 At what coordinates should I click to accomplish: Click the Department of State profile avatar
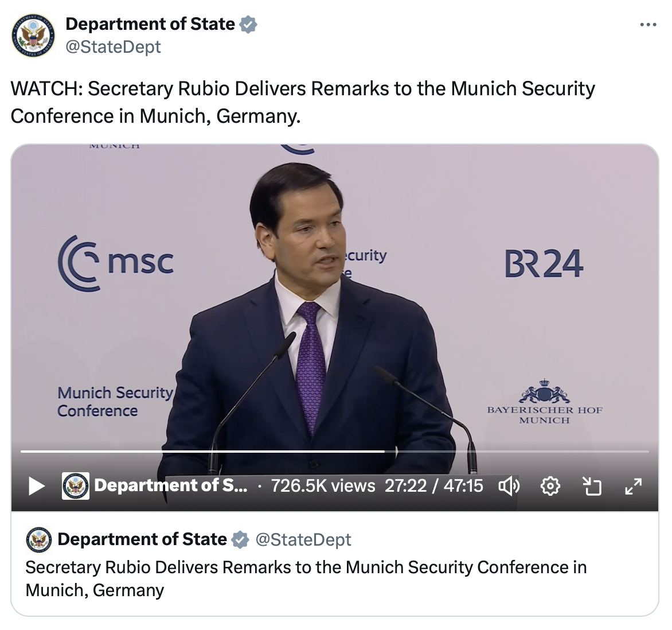pos(33,36)
